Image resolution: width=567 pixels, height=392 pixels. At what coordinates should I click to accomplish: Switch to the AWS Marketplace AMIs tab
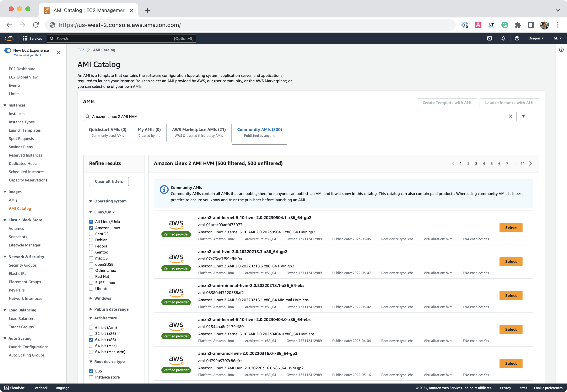(199, 129)
